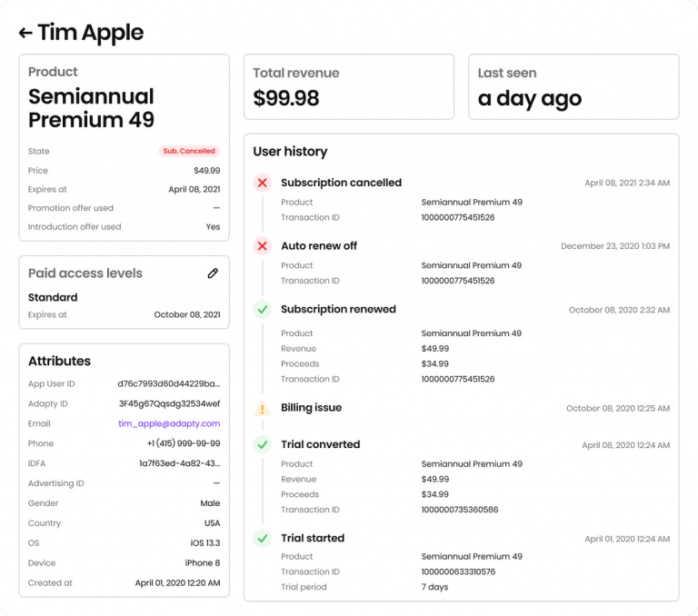This screenshot has width=698, height=616.
Task: Click the Sub. Cancelled state badge
Action: click(189, 151)
